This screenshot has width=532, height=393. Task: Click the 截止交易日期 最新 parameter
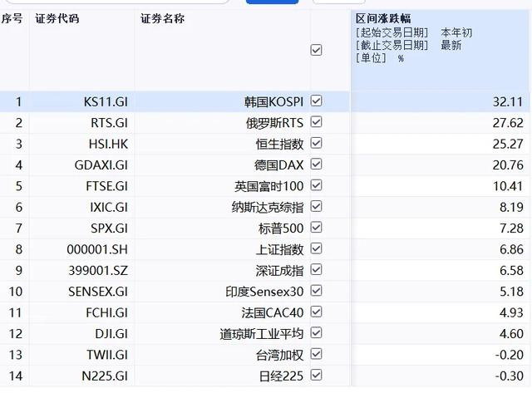pos(408,45)
